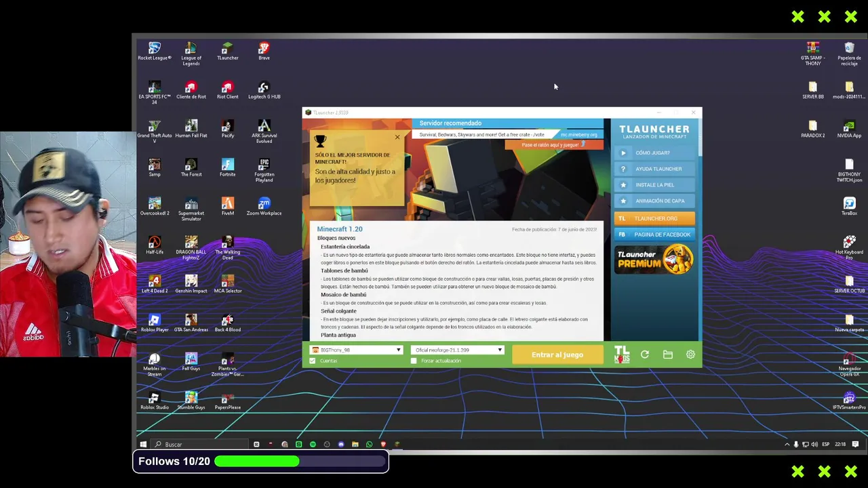The width and height of the screenshot is (868, 488).
Task: Click the Buscar taskbar search box
Action: (x=199, y=445)
